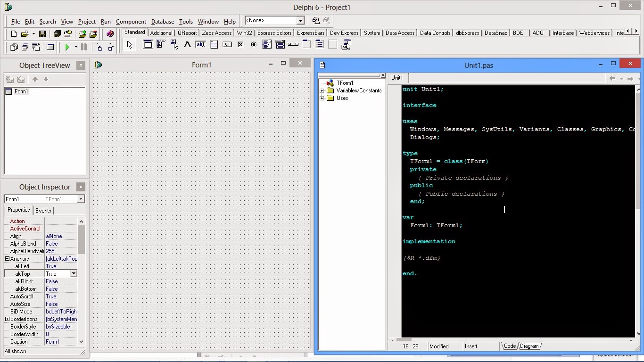Open the akTop value dropdown
Screen dimensions: 644x362
pos(74,274)
